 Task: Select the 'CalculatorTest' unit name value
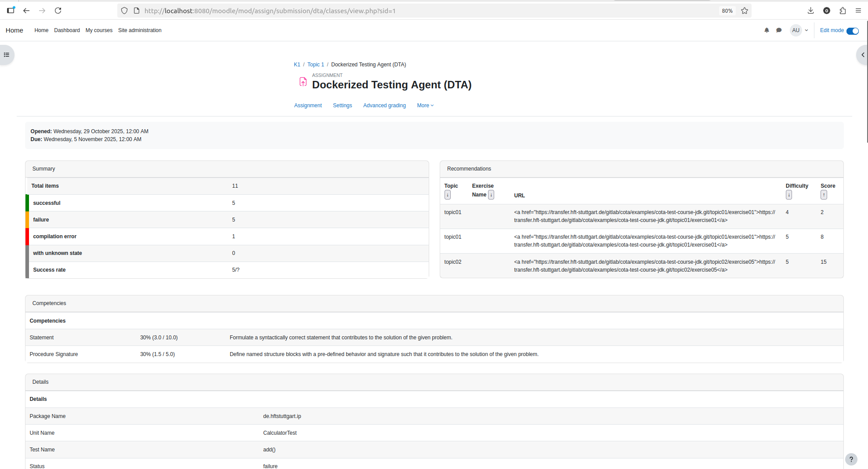coord(280,433)
